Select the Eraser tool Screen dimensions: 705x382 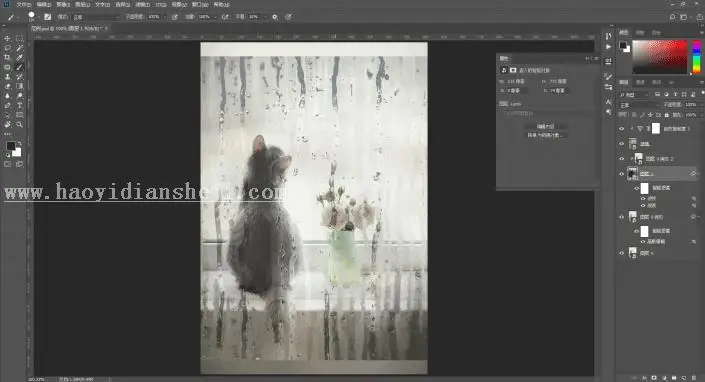pyautogui.click(x=7, y=86)
